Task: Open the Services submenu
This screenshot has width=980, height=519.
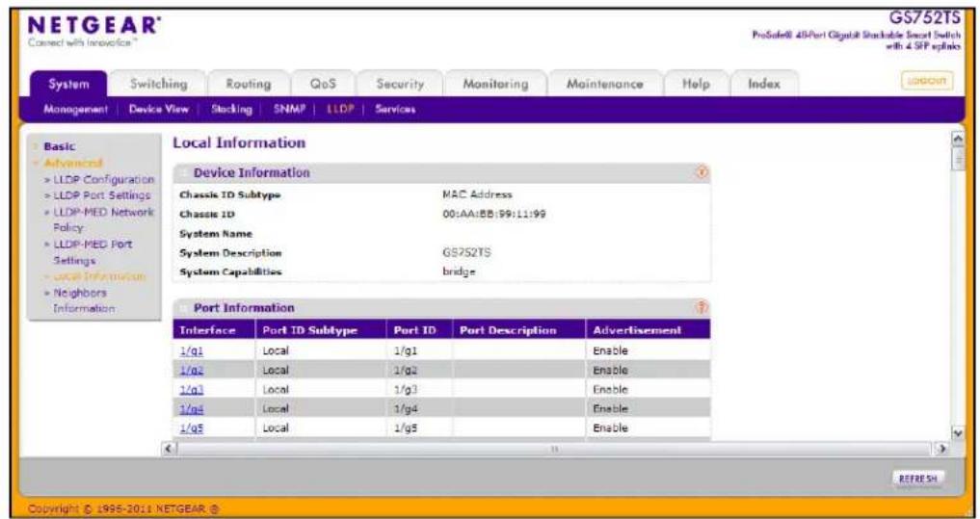Action: click(x=395, y=110)
